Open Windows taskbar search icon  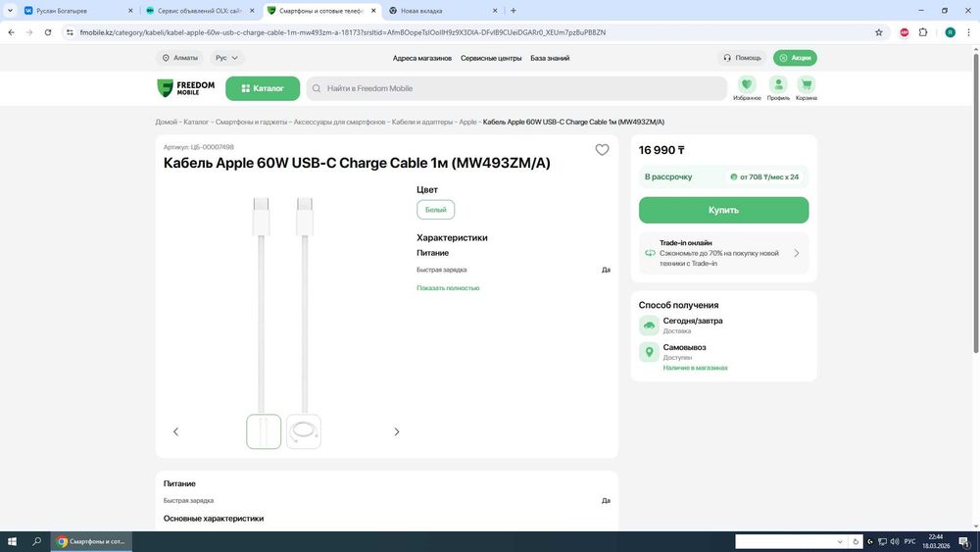pos(36,541)
